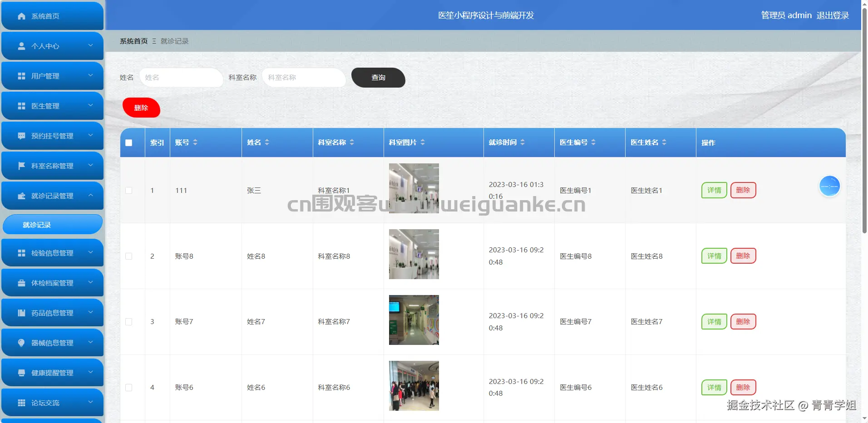The image size is (868, 423).
Task: Click the page vertical scrollbar thumb
Action: [x=864, y=120]
